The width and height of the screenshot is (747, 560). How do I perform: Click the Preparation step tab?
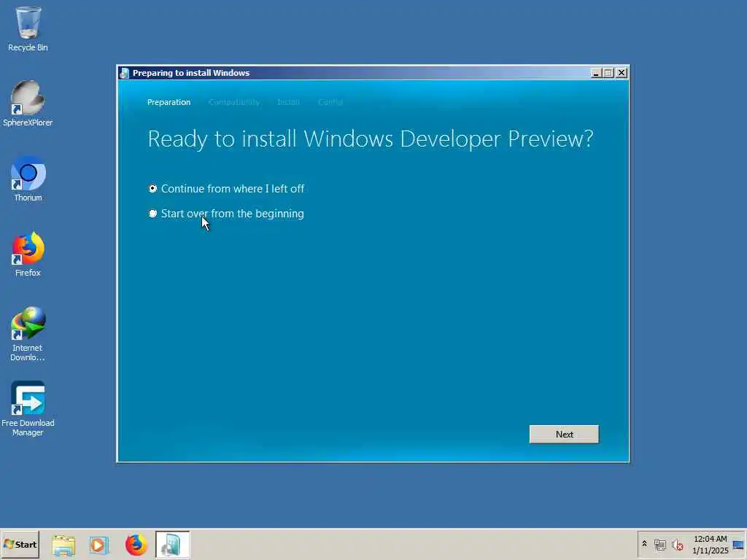point(169,102)
